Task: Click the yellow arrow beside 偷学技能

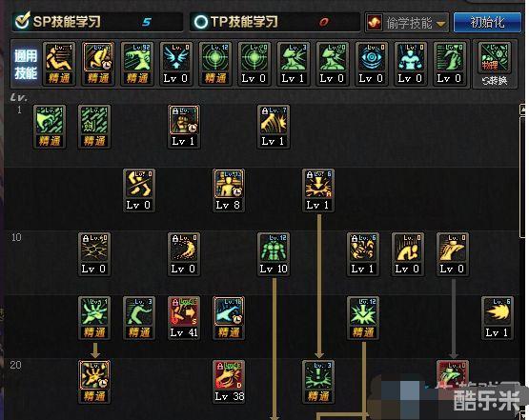Action: point(440,24)
